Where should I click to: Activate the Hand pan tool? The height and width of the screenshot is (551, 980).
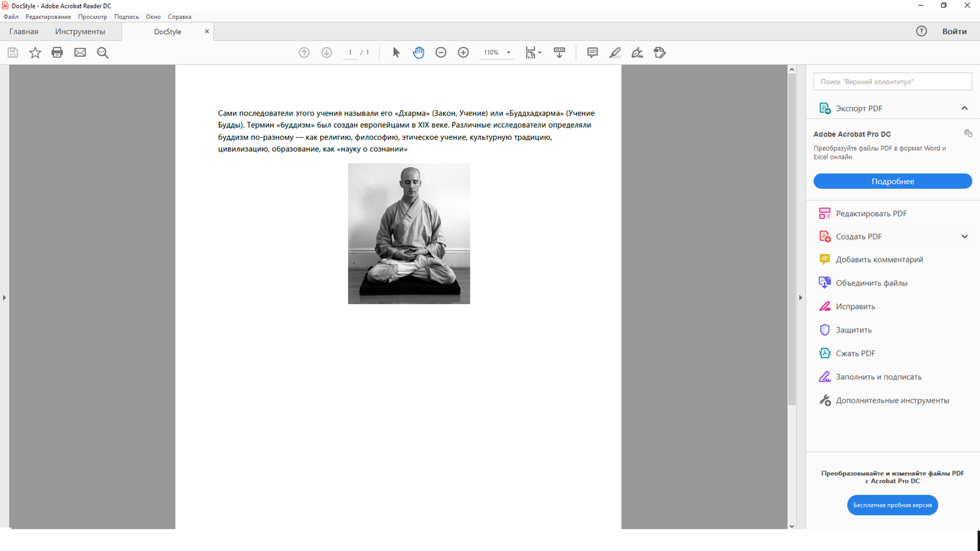click(419, 53)
